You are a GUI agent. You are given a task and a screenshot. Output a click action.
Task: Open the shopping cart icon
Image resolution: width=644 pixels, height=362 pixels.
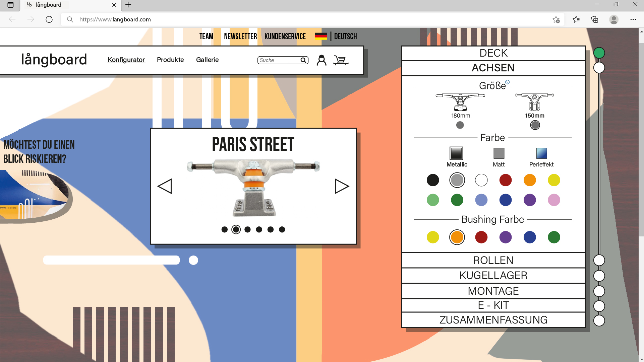[x=341, y=60]
